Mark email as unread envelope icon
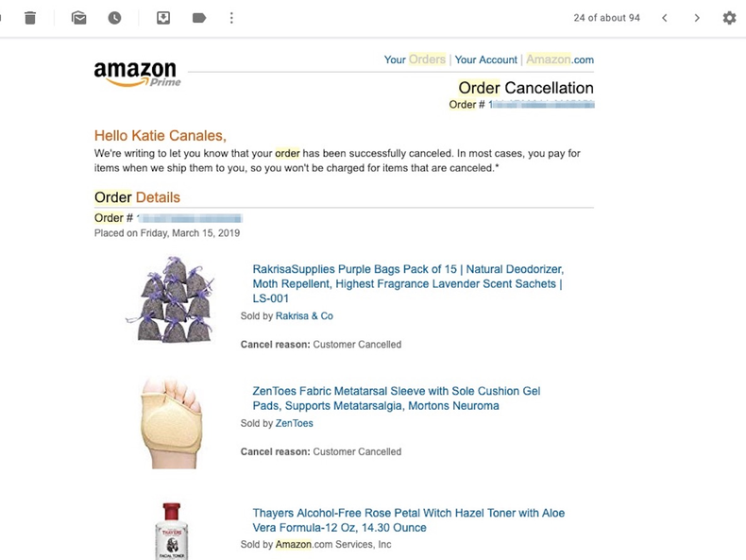This screenshot has height=560, width=746. pyautogui.click(x=78, y=18)
